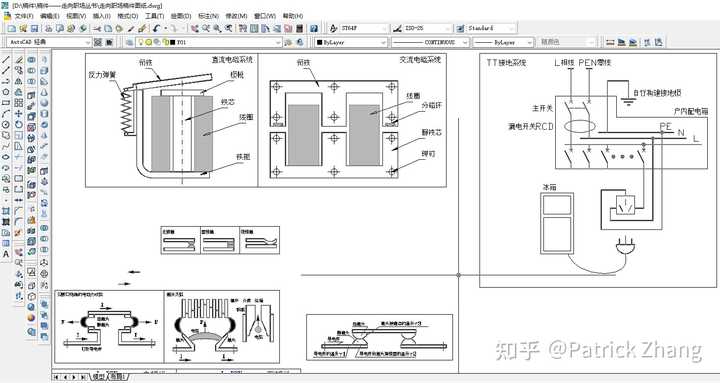Click the Open file toolbar icon
Viewport: 720px width, 383px height.
23,28
